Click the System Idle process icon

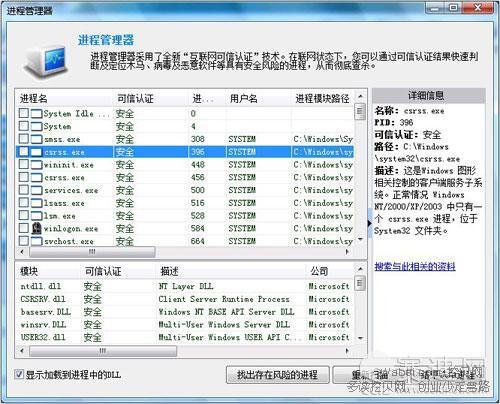[x=36, y=113]
